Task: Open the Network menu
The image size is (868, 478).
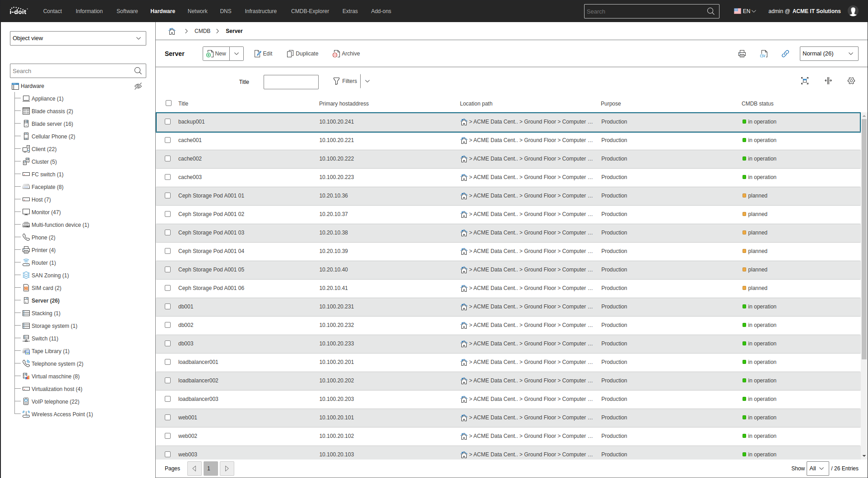Action: pos(198,11)
